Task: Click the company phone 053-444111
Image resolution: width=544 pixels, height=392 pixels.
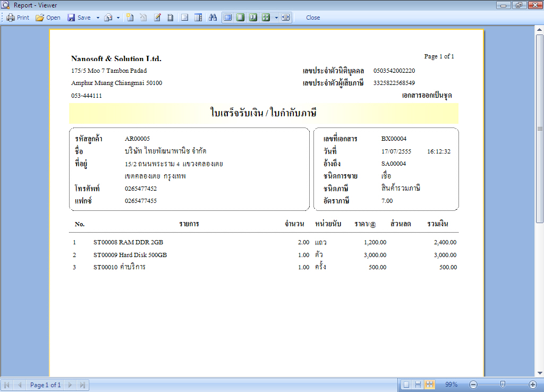Action: tap(87, 96)
